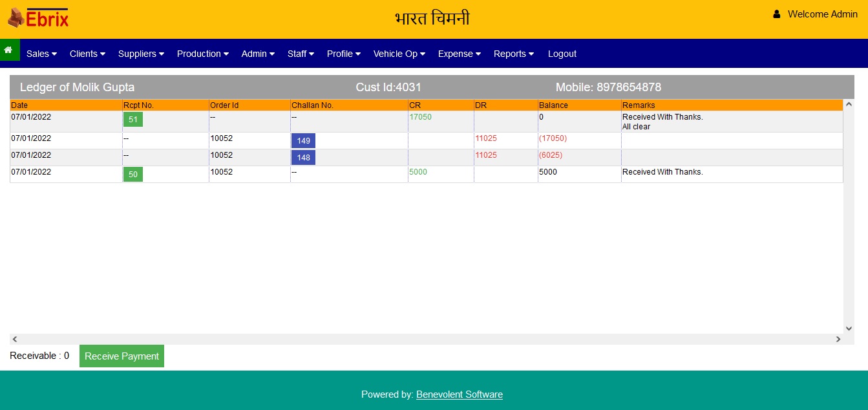Expand the Staff menu
This screenshot has height=410, width=868.
(301, 54)
